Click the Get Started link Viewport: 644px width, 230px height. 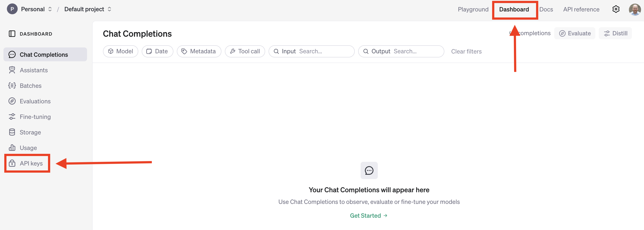369,216
